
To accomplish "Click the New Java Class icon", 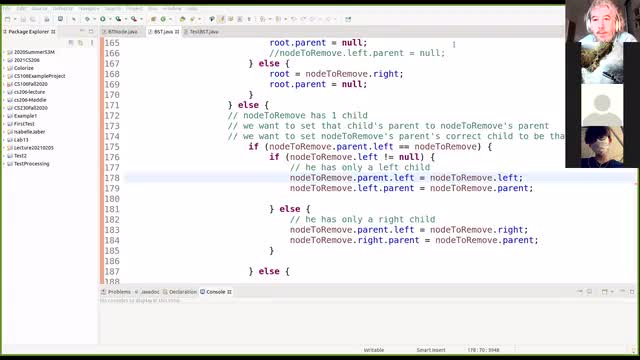I will pos(163,19).
